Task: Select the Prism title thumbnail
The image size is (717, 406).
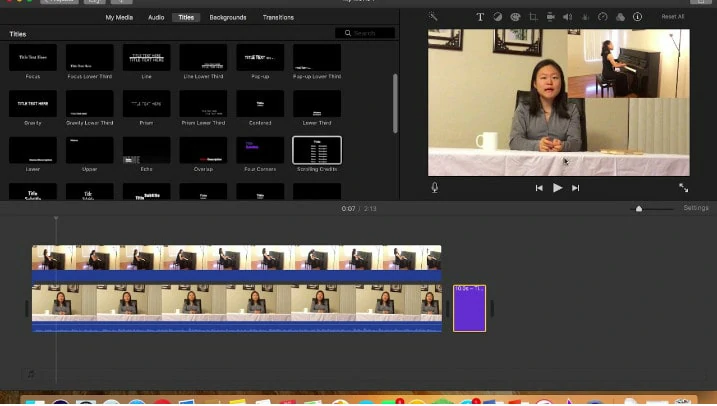Action: (146, 103)
